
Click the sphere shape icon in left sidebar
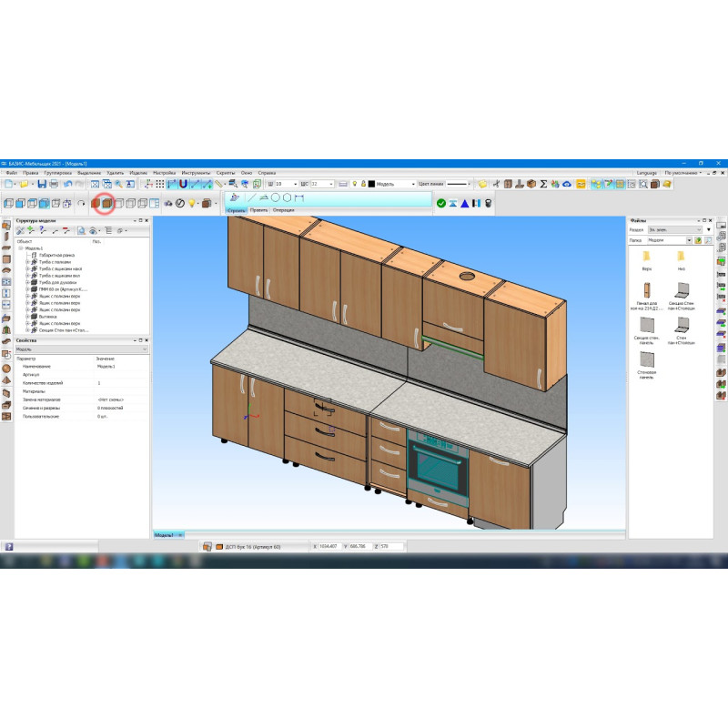pyautogui.click(x=6, y=369)
